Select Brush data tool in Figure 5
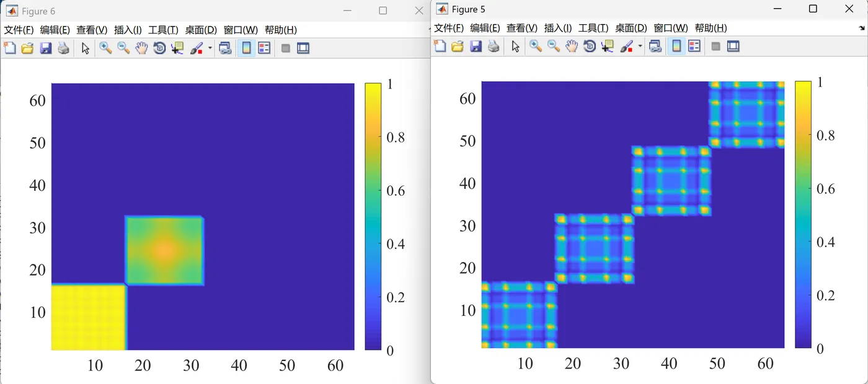868x384 pixels. point(627,46)
